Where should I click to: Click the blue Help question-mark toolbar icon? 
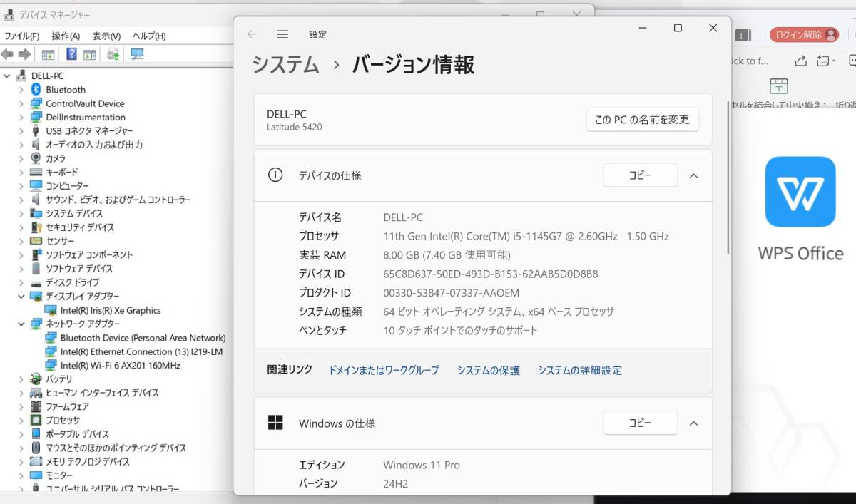[x=71, y=54]
